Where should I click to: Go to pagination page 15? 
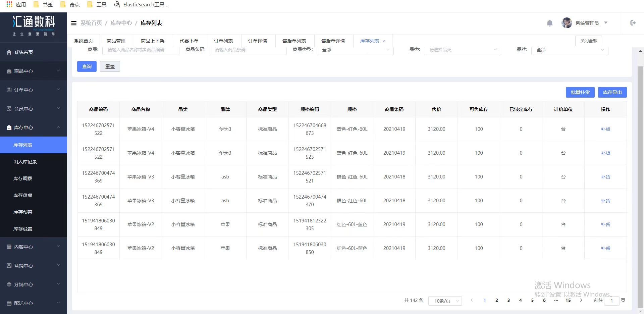568,300
